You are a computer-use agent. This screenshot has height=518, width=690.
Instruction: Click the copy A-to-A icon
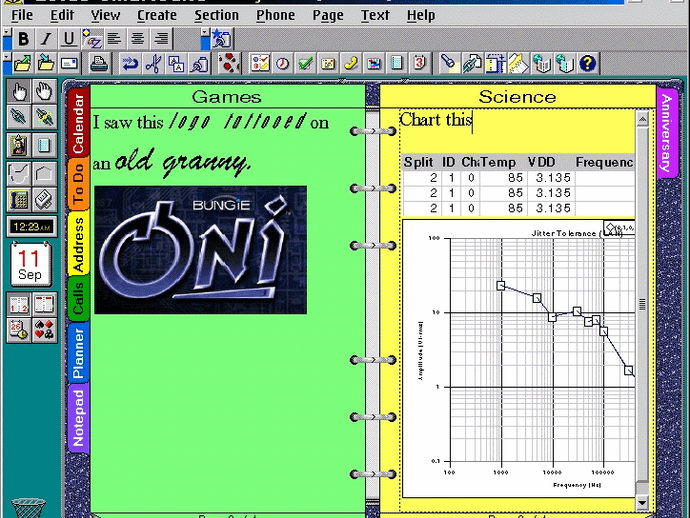coord(176,63)
